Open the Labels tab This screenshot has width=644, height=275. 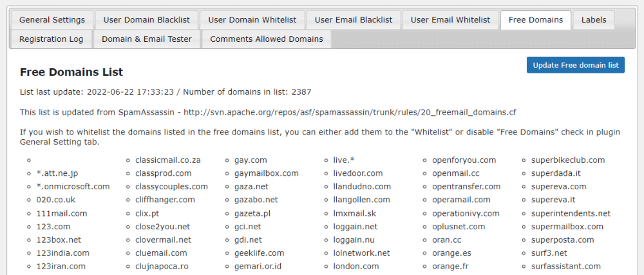tap(593, 20)
